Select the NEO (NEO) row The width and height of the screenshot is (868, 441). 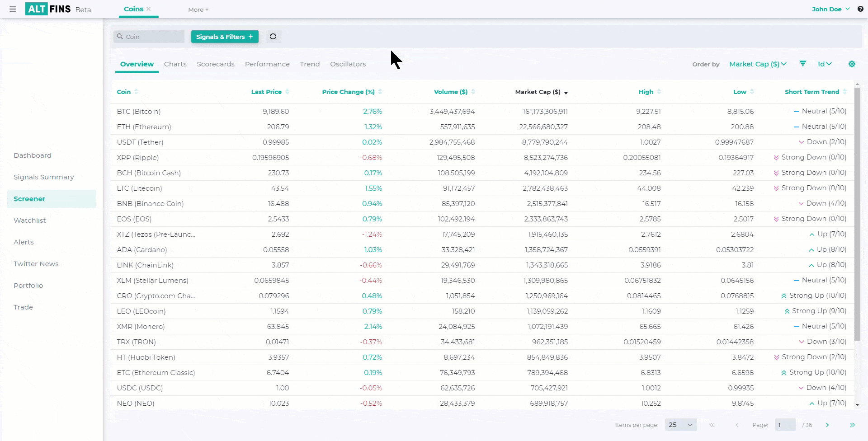(482, 403)
